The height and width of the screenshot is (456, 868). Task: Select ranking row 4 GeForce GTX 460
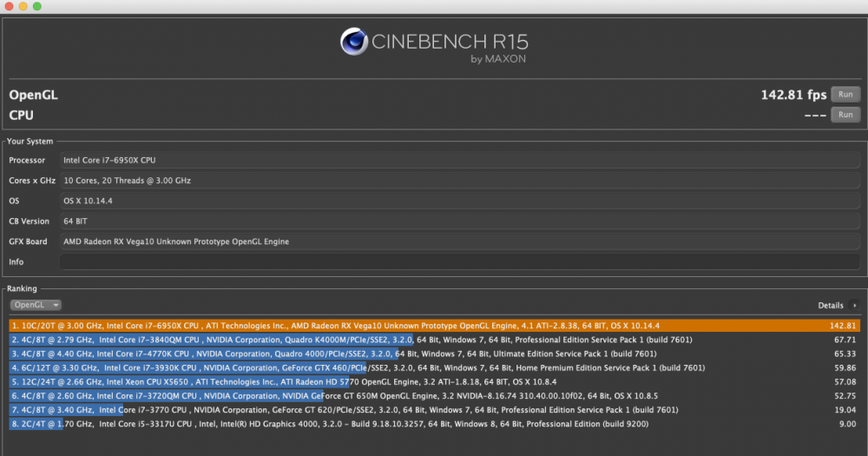point(435,368)
